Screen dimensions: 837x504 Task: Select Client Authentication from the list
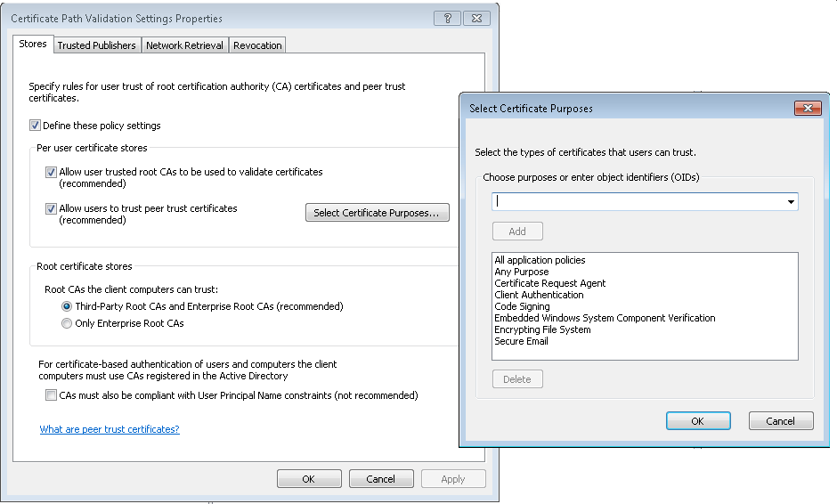[539, 295]
